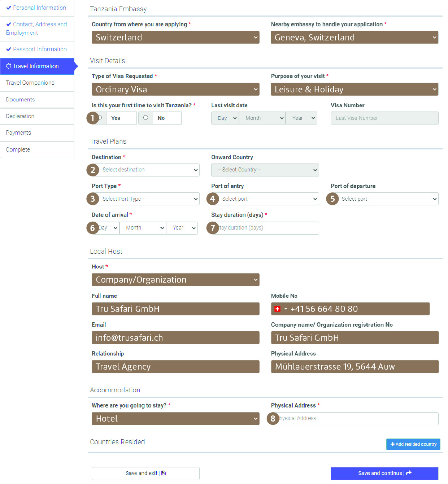This screenshot has height=484, width=448.
Task: Click the numbered marker 5 beside Port of departure
Action: click(332, 199)
